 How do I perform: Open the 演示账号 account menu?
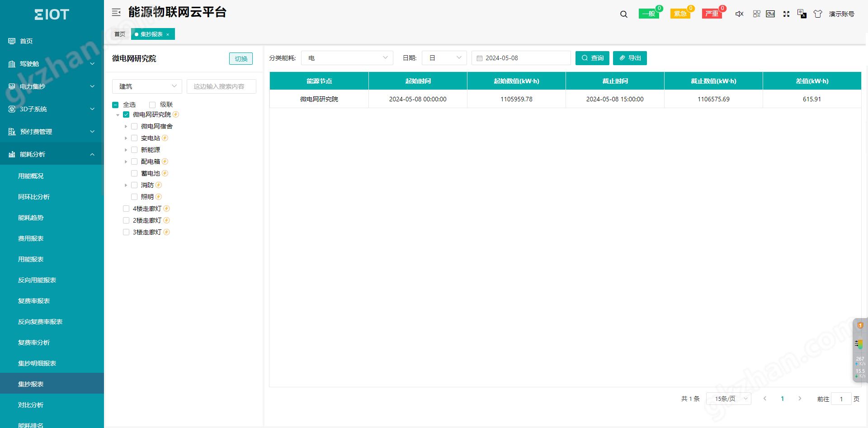click(841, 14)
